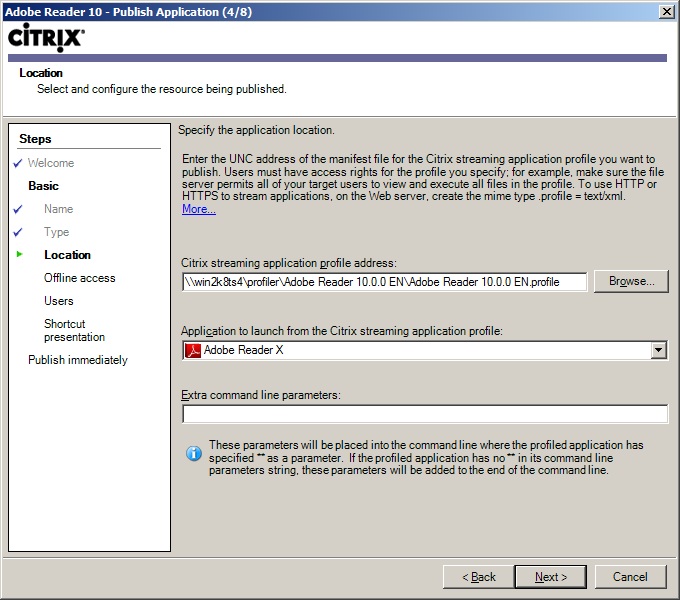
Task: Select the Publish immediately step
Action: point(78,360)
